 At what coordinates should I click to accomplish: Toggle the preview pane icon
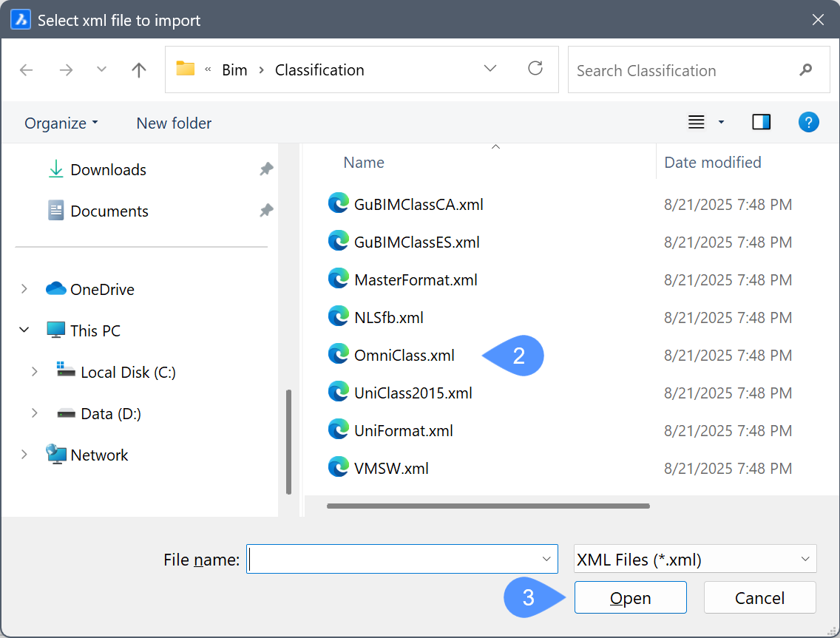pyautogui.click(x=761, y=122)
